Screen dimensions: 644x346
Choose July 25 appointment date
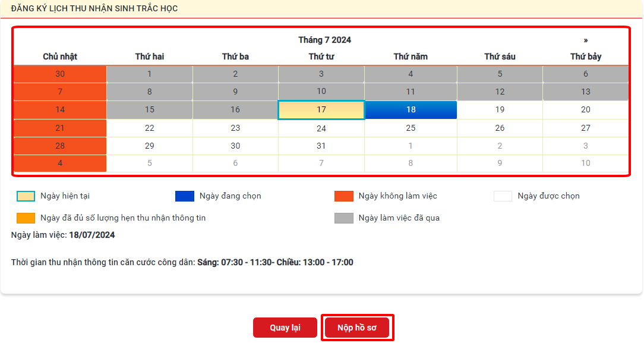[411, 128]
